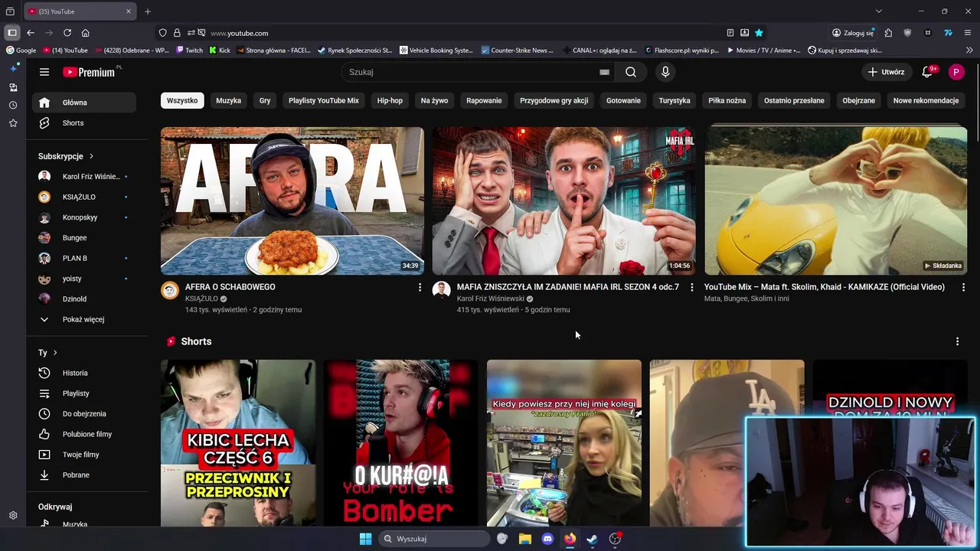The width and height of the screenshot is (980, 551).
Task: Open the Twitch bookmark
Action: point(189,51)
